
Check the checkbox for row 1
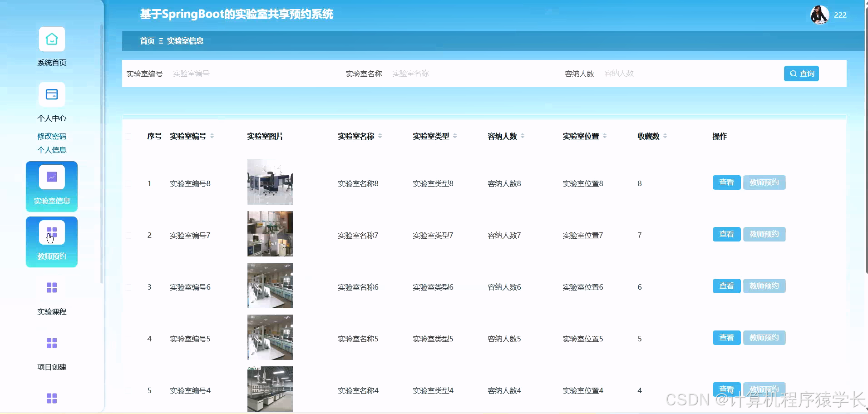click(128, 184)
